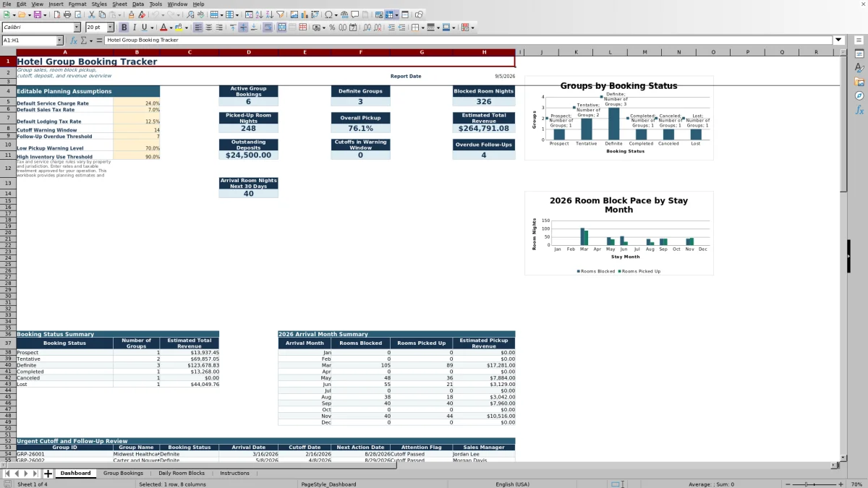
Task: Open the Sum function dropdown arrow
Action: (91, 40)
